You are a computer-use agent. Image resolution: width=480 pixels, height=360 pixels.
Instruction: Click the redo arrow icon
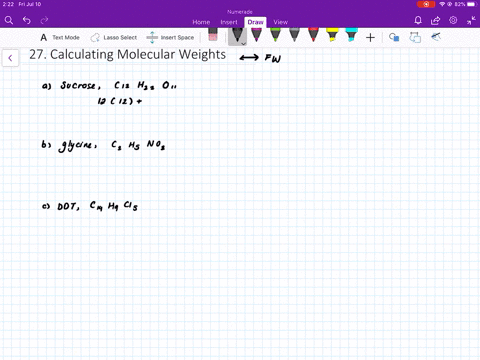(44, 21)
